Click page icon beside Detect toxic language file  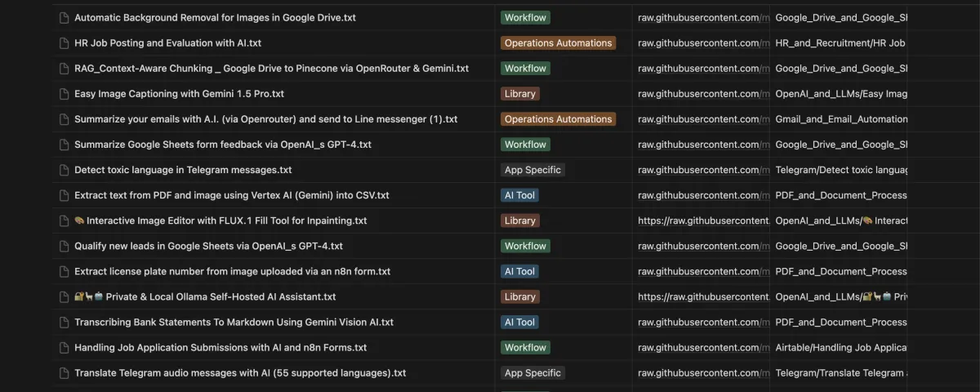pos(63,170)
